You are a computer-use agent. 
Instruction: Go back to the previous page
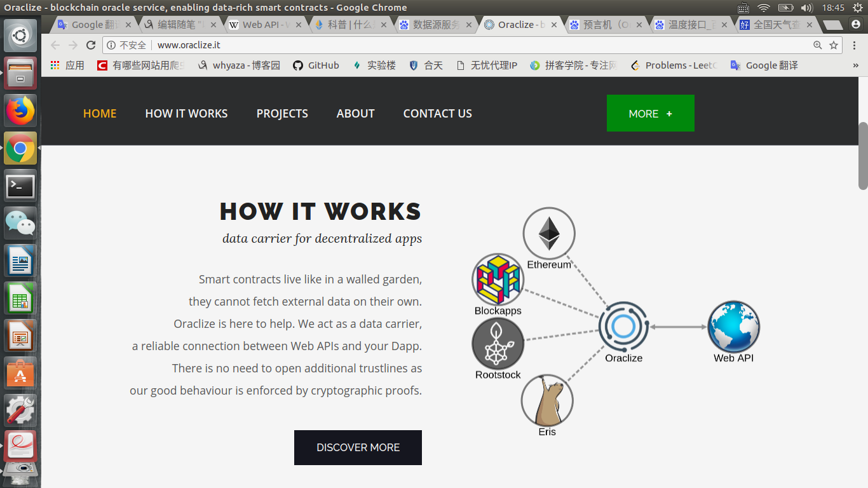(55, 45)
